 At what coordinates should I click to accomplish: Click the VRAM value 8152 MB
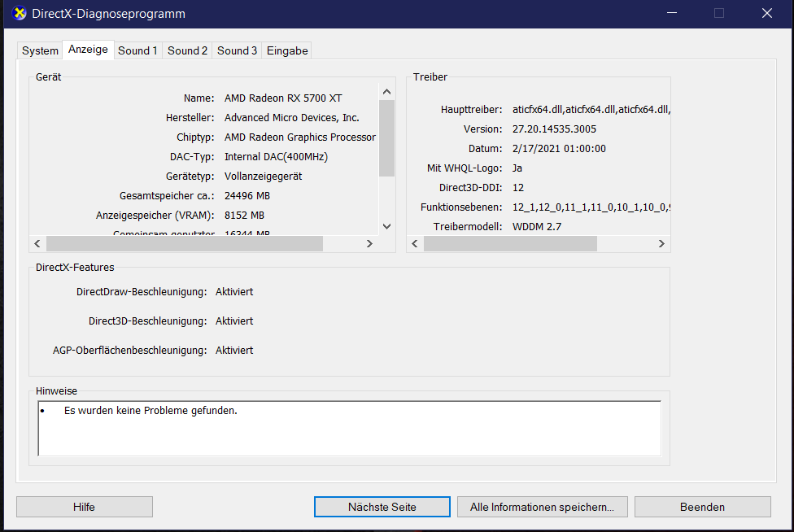click(244, 215)
